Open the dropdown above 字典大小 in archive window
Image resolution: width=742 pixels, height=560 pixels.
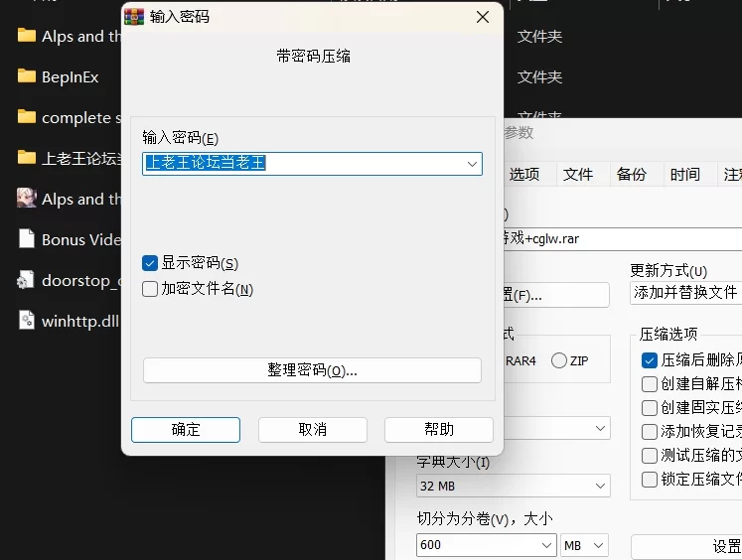[x=556, y=428]
